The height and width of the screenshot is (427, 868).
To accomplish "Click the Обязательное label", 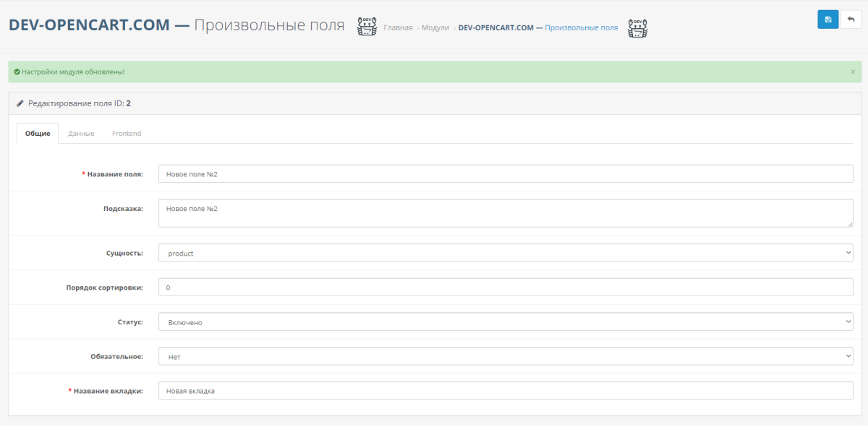I will (x=116, y=356).
